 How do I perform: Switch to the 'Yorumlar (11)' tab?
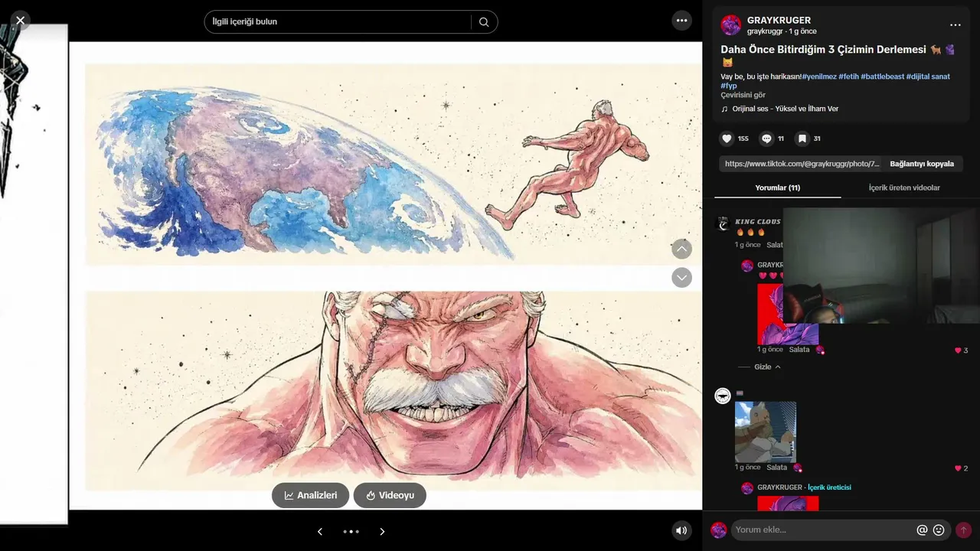[777, 187]
